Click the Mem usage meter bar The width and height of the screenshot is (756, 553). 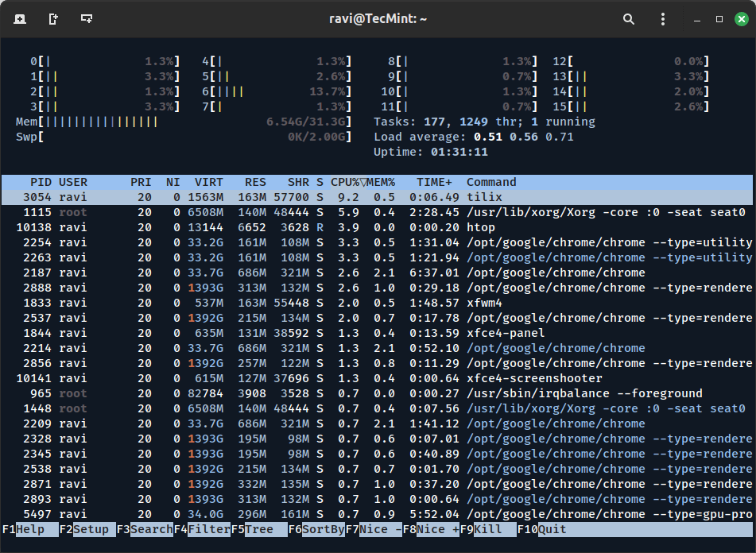pyautogui.click(x=184, y=122)
